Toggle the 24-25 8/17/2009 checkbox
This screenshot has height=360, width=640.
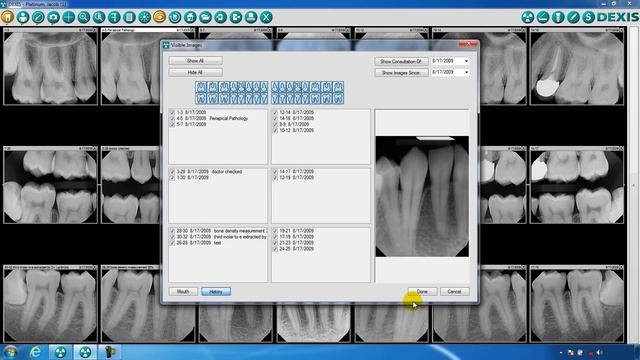point(275,249)
